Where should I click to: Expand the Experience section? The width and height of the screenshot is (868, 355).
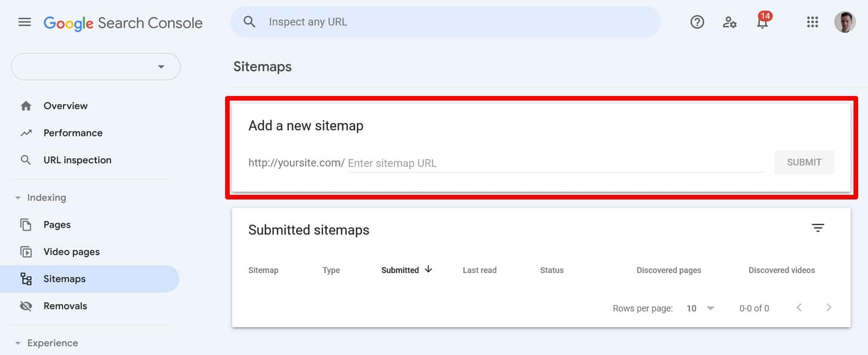tap(17, 343)
